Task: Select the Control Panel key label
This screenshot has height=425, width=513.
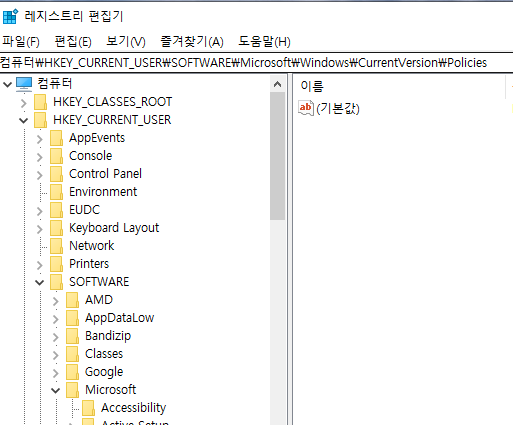Action: click(105, 174)
